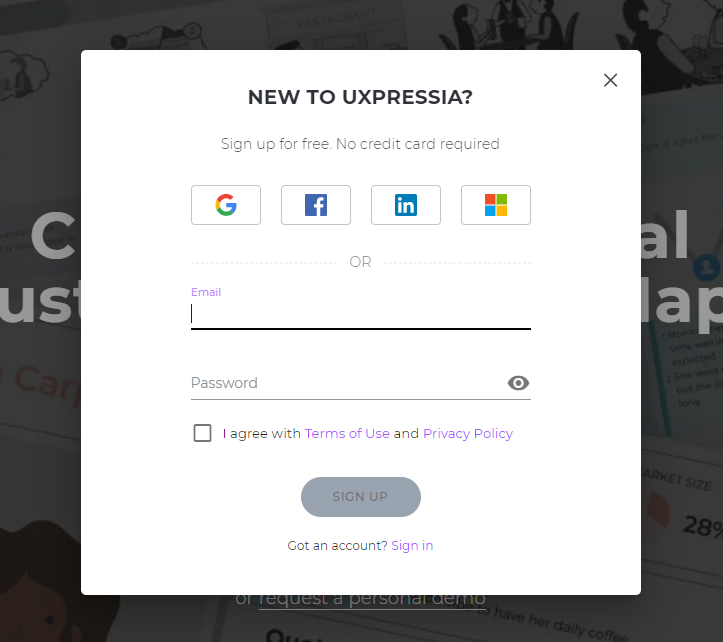Sign up with the Google icon button
This screenshot has height=642, width=723.
(226, 205)
